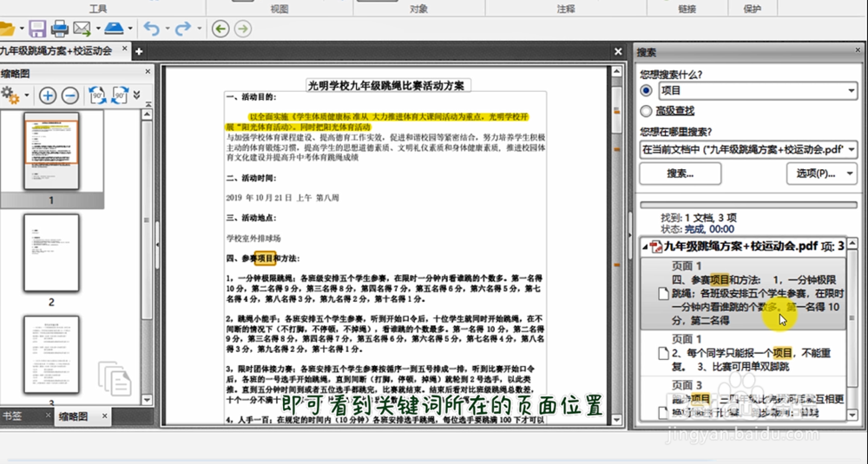Open dropdown arrow next to email icon
This screenshot has width=868, height=464.
point(98,29)
